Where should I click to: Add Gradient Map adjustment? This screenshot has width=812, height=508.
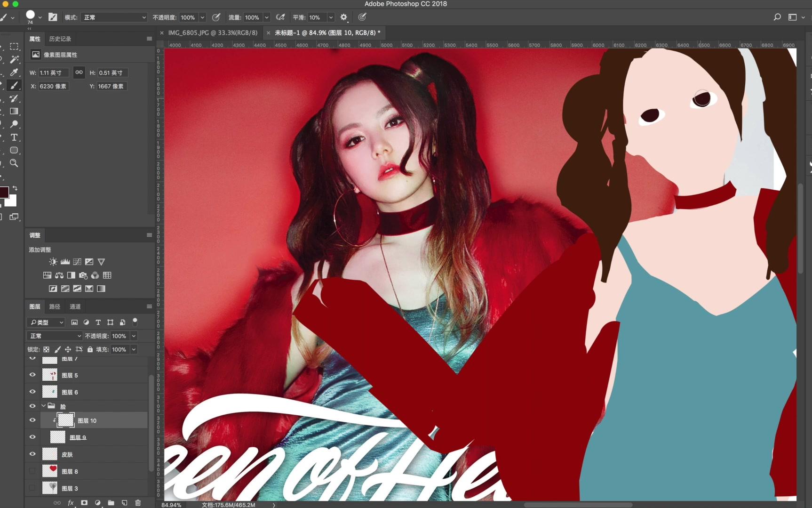point(101,289)
